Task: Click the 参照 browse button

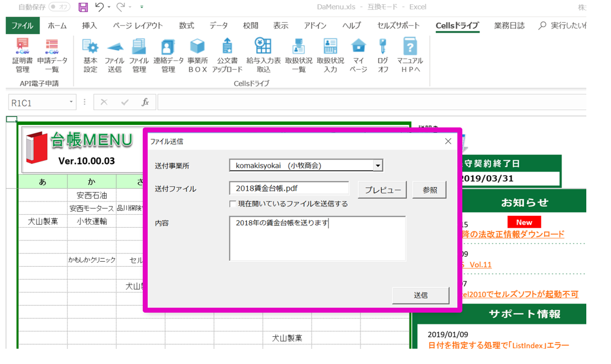Action: (430, 190)
